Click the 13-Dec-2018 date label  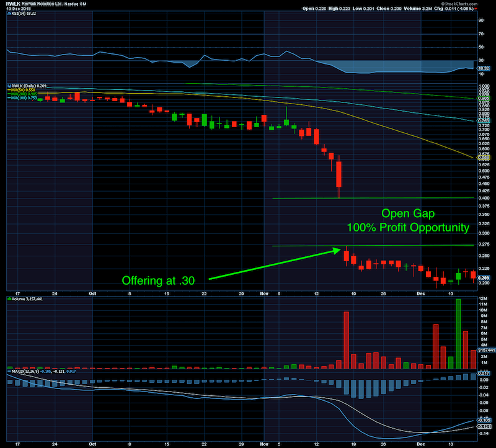pyautogui.click(x=18, y=9)
